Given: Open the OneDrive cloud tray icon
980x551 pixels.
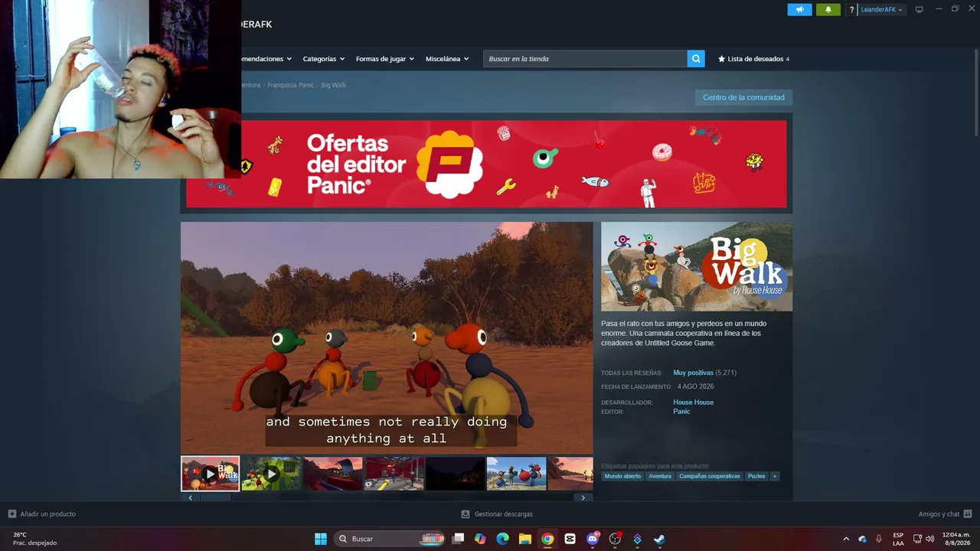Looking at the screenshot, I should pos(863,539).
